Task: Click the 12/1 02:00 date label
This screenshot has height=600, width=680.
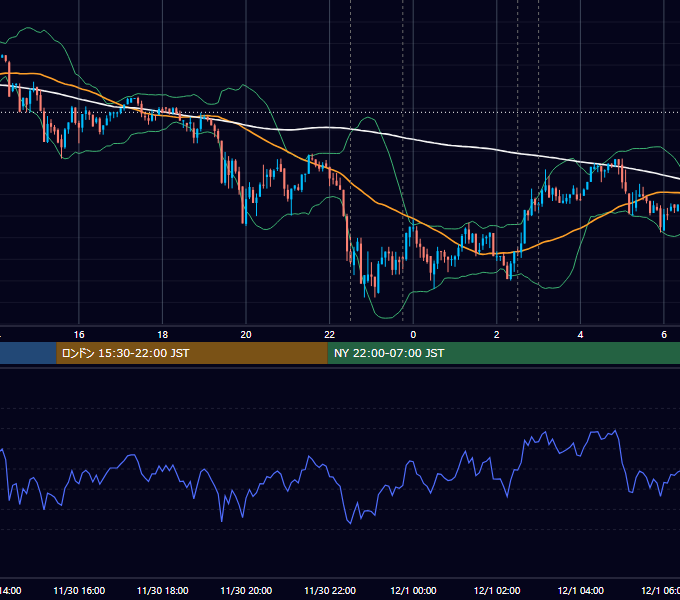Action: click(497, 590)
